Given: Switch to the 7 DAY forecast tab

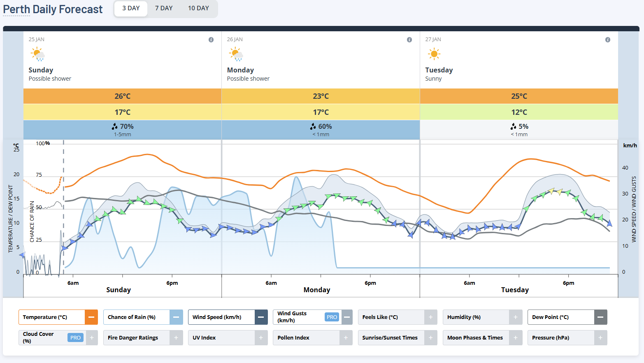Looking at the screenshot, I should coord(164,8).
